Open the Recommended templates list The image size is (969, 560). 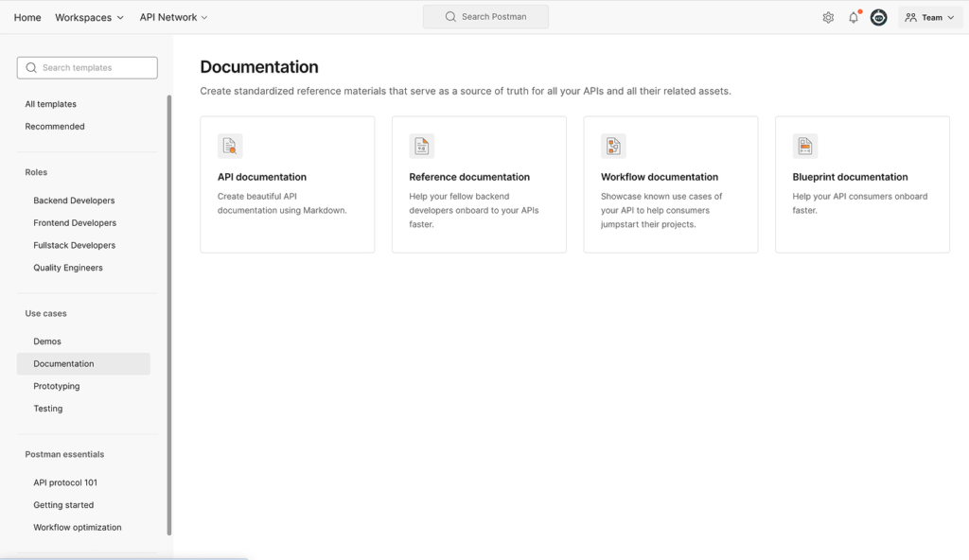point(54,126)
